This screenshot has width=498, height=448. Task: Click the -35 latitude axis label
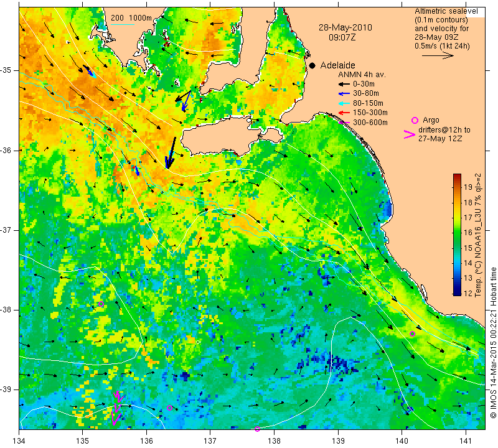click(x=6, y=70)
